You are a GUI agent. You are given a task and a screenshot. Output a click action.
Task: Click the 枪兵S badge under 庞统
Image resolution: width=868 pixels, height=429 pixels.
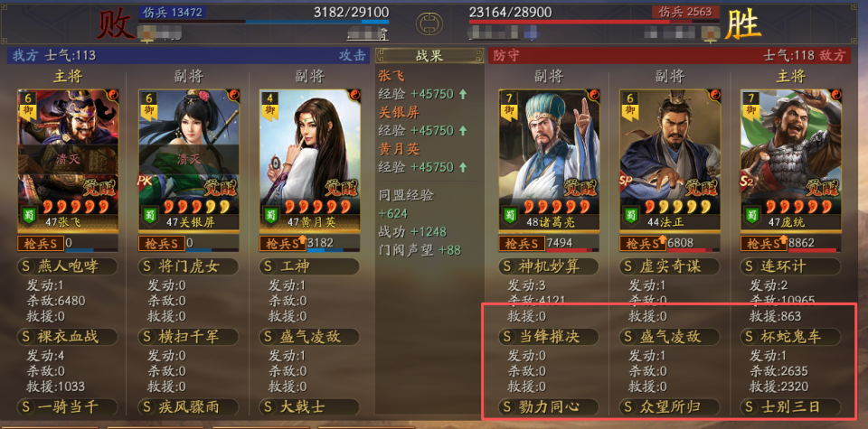[764, 243]
